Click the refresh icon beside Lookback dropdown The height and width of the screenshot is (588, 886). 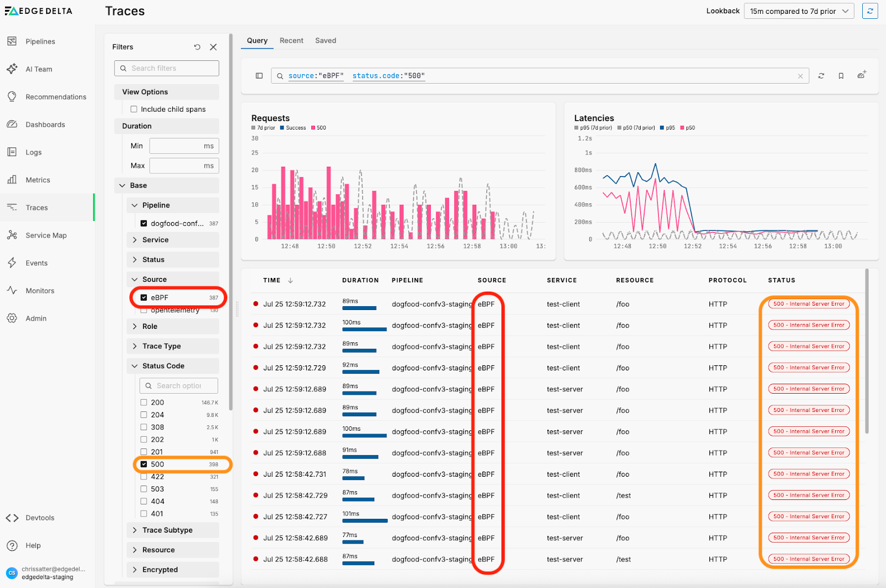[870, 11]
